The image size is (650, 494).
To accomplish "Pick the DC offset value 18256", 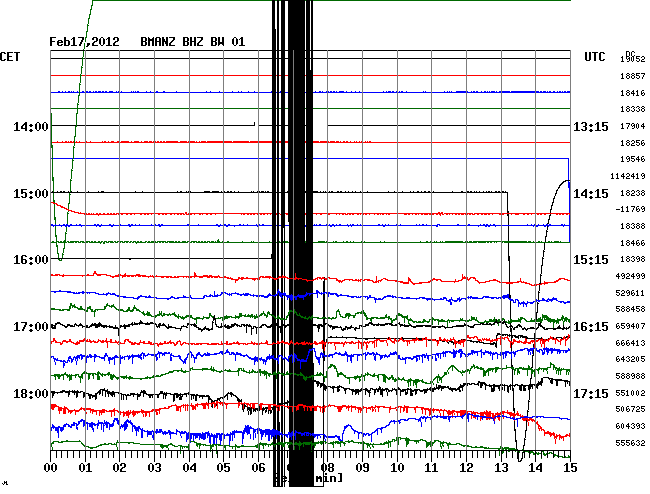I will pyautogui.click(x=633, y=143).
